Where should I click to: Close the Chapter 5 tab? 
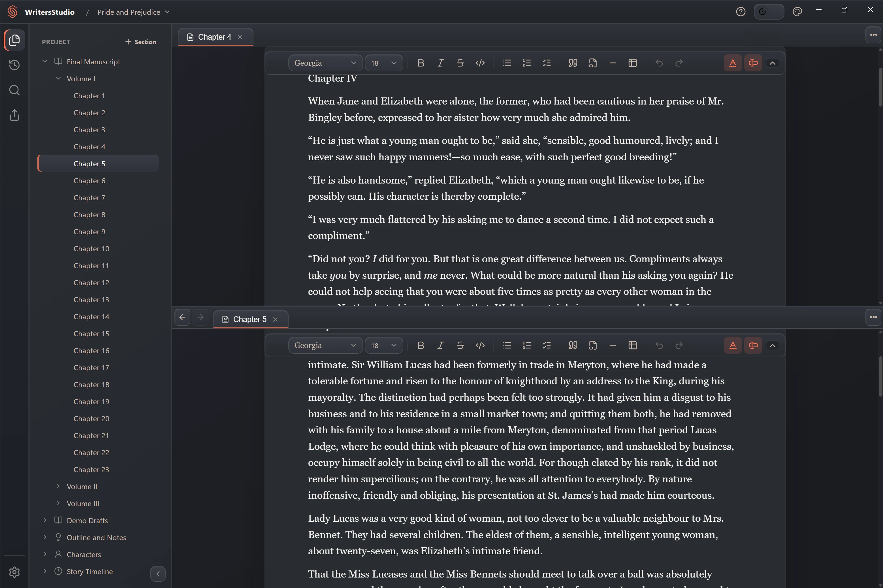click(x=275, y=319)
